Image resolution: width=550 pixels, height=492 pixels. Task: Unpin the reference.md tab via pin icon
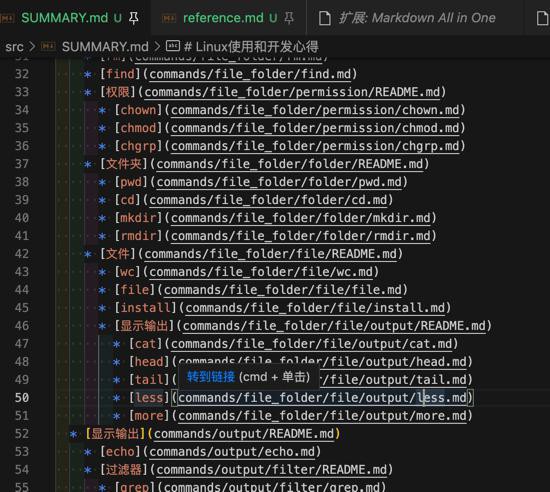tap(289, 18)
